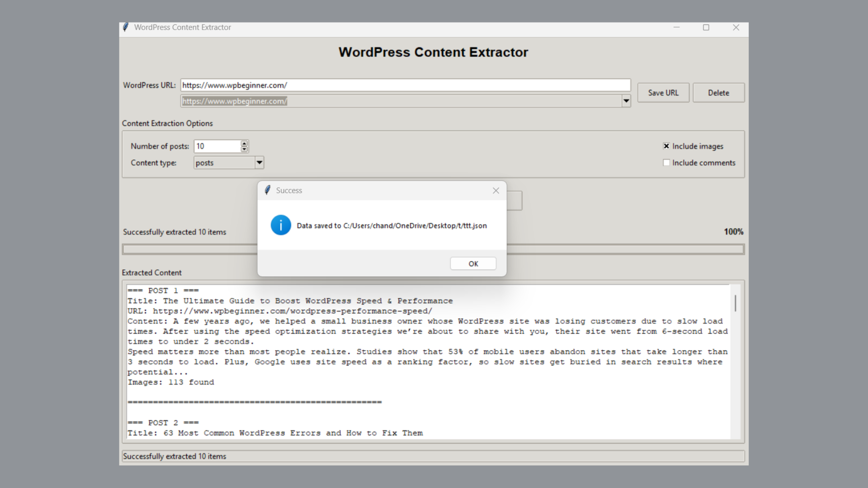The height and width of the screenshot is (488, 868).
Task: Click OK in the Success dialog
Action: click(x=473, y=263)
